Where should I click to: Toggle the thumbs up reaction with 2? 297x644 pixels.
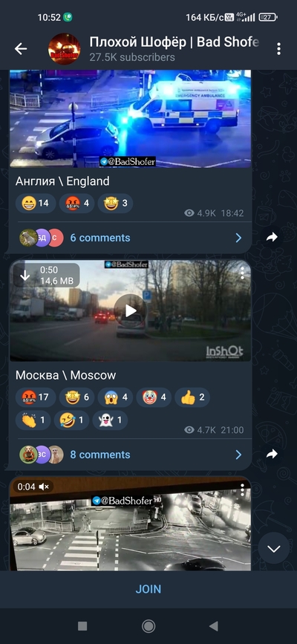[x=192, y=397]
